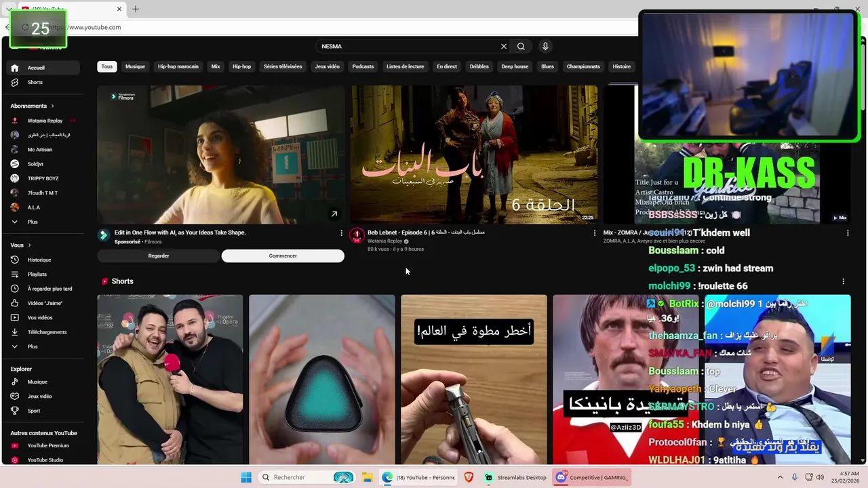The image size is (868, 488).
Task: Open new browser tab with plus
Action: (136, 9)
